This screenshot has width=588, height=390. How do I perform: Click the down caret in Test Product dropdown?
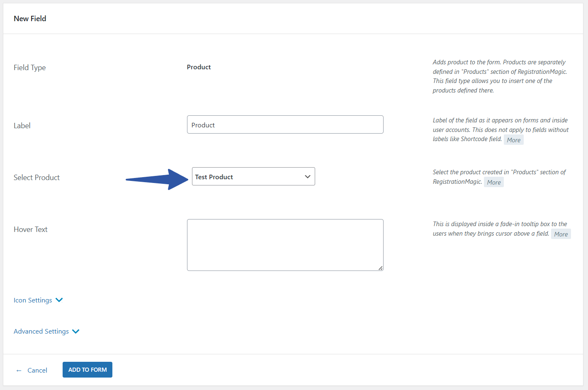pyautogui.click(x=307, y=177)
